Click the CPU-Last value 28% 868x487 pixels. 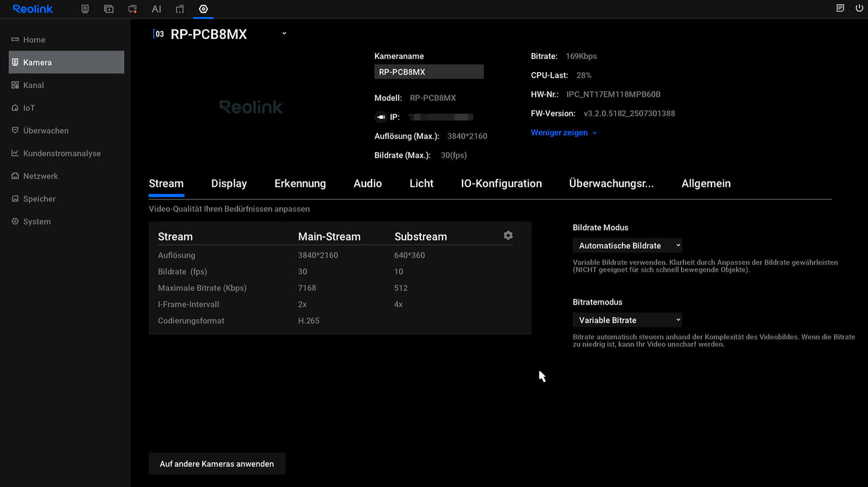[584, 75]
